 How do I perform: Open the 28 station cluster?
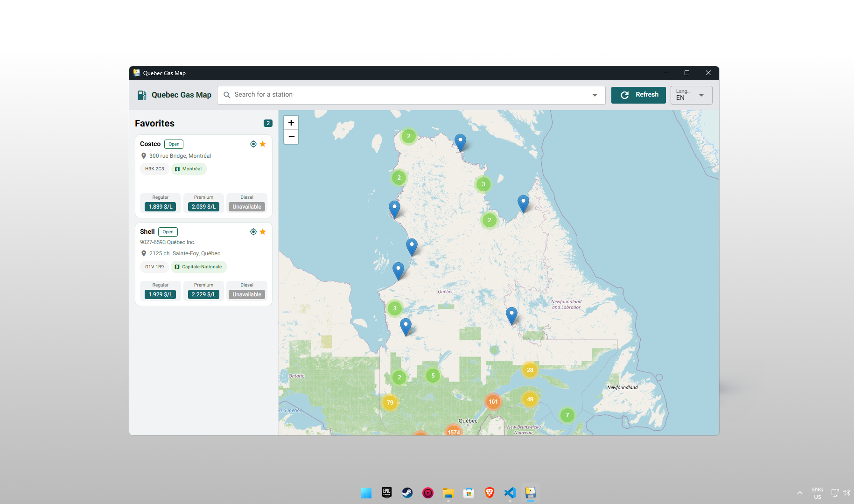pyautogui.click(x=530, y=370)
